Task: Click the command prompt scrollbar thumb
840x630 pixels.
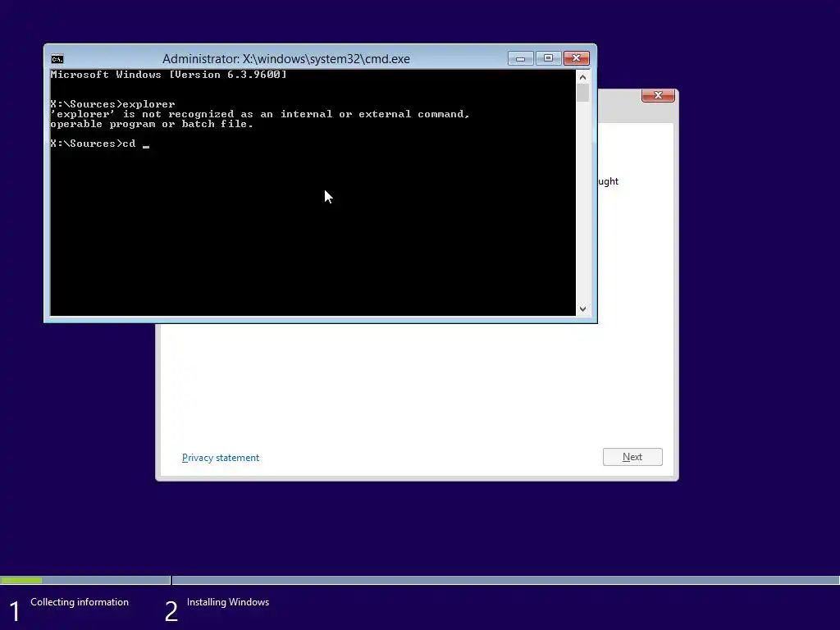Action: point(583,94)
